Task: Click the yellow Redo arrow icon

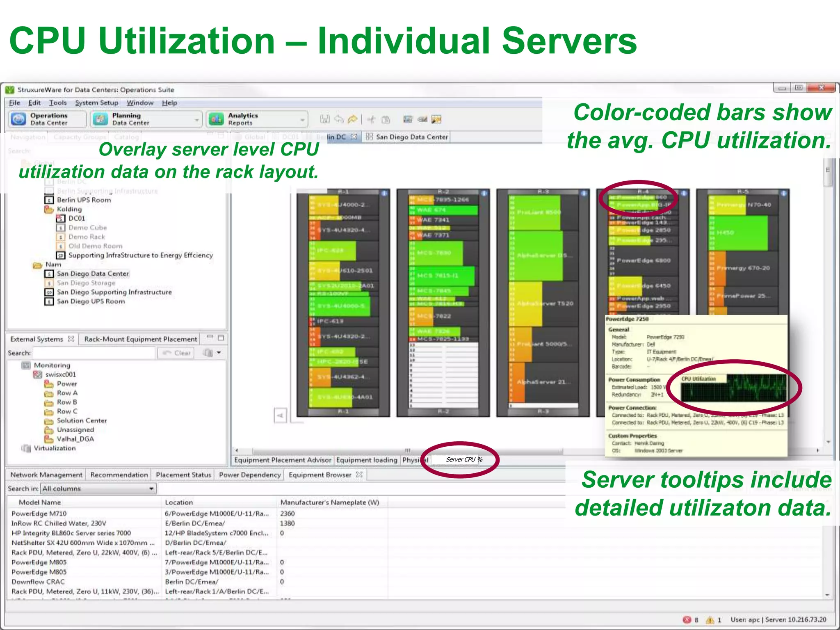Action: [x=352, y=119]
